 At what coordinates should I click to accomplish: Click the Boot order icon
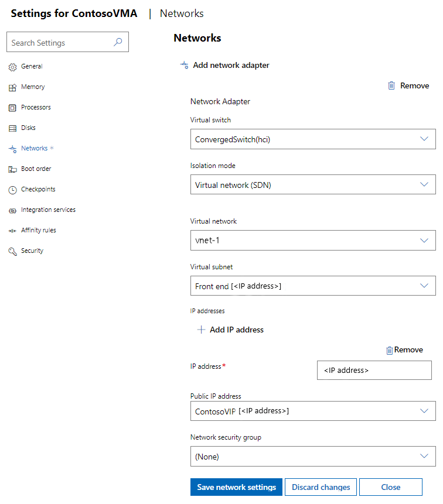coord(12,169)
